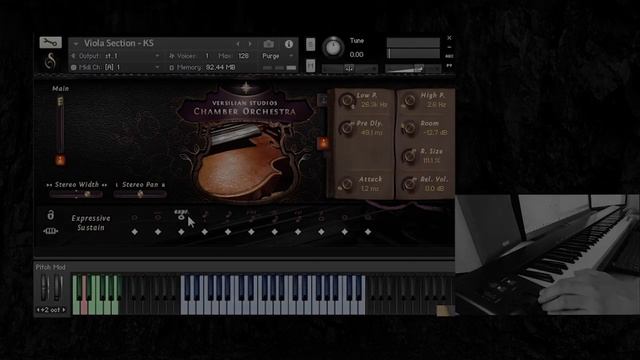Click the Max voices value 128

[244, 56]
